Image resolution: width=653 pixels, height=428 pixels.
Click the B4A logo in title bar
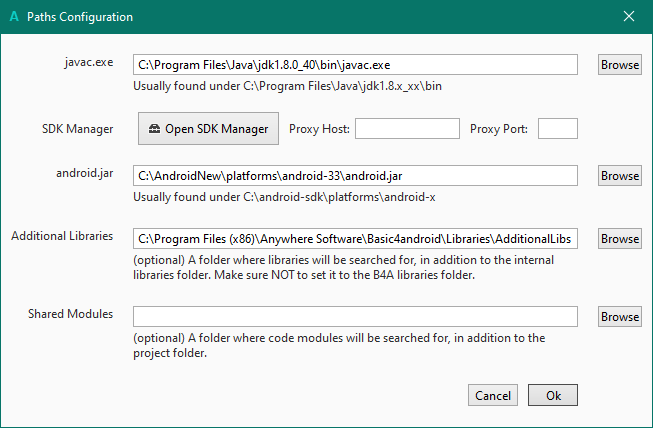pos(14,17)
